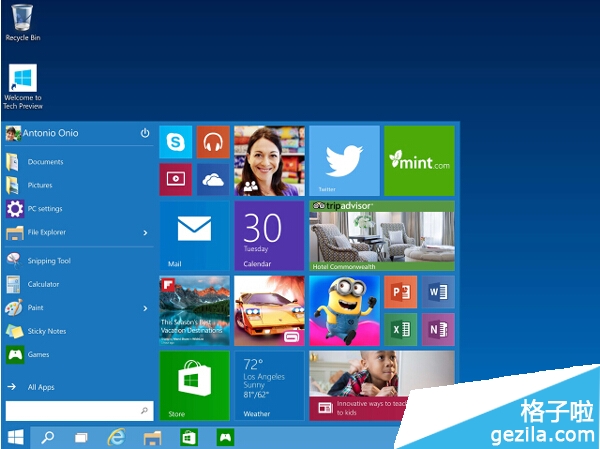
Task: Open File Explorer from the taskbar
Action: tap(152, 437)
